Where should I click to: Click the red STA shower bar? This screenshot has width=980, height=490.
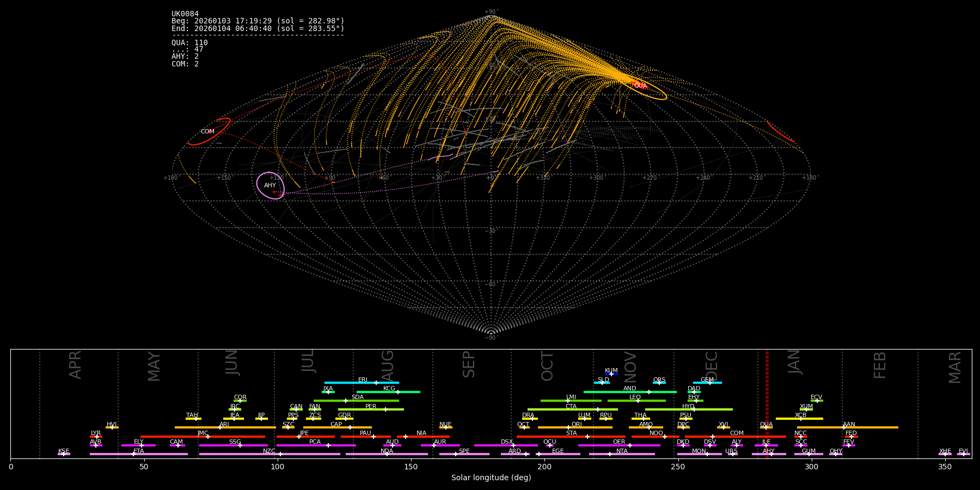(571, 437)
